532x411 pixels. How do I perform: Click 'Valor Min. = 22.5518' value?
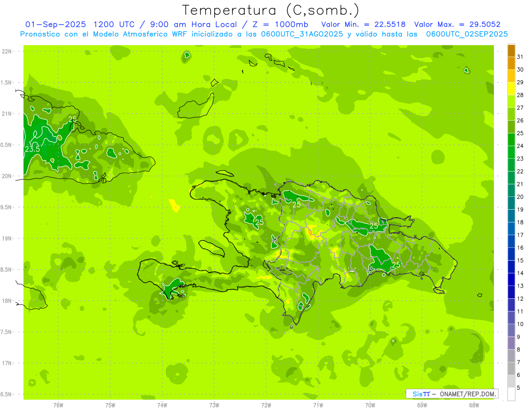click(x=364, y=24)
